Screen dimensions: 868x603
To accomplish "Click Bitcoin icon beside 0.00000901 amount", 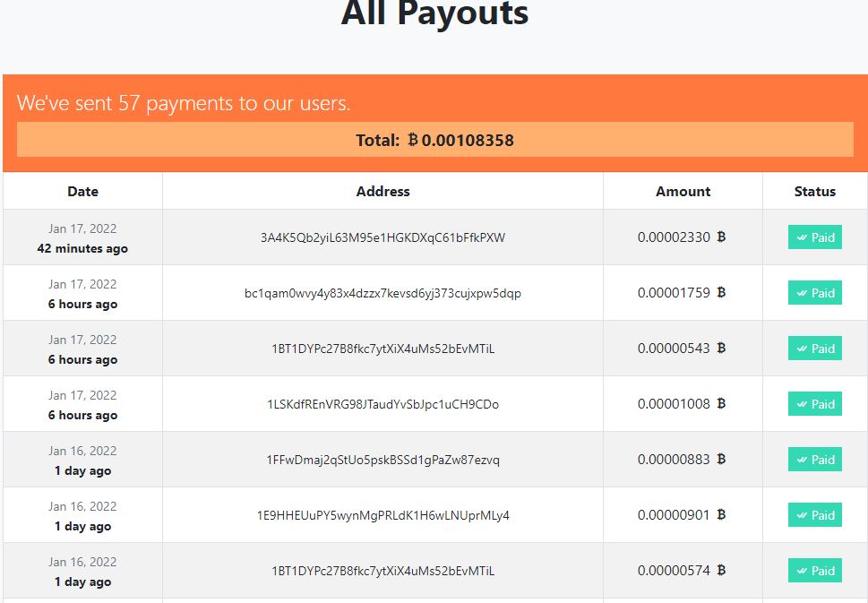I will click(x=721, y=515).
